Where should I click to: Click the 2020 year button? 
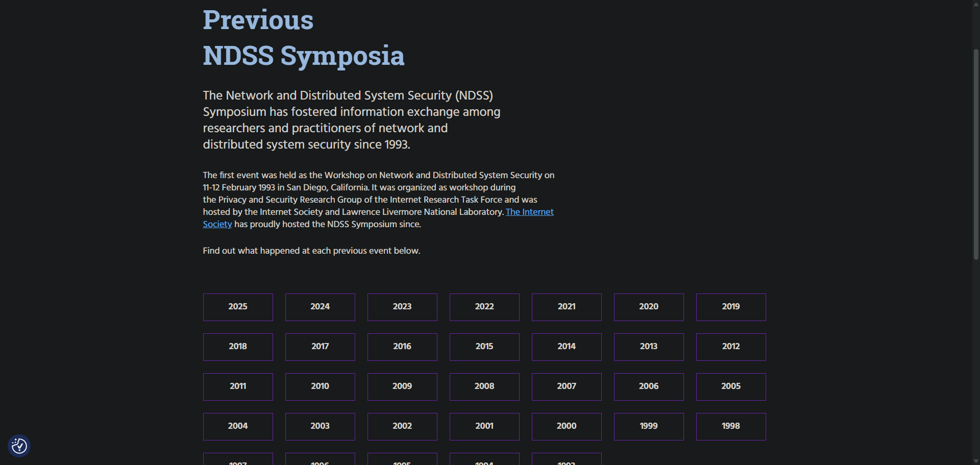(649, 307)
